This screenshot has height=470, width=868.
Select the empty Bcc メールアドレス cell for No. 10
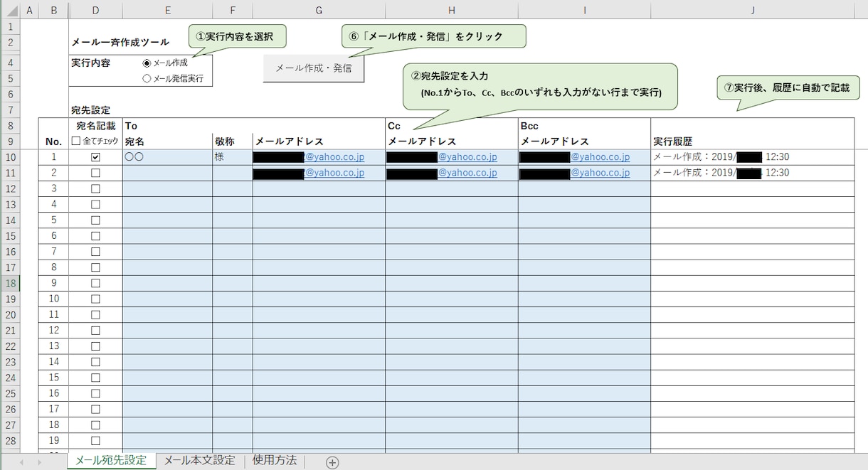coord(584,299)
